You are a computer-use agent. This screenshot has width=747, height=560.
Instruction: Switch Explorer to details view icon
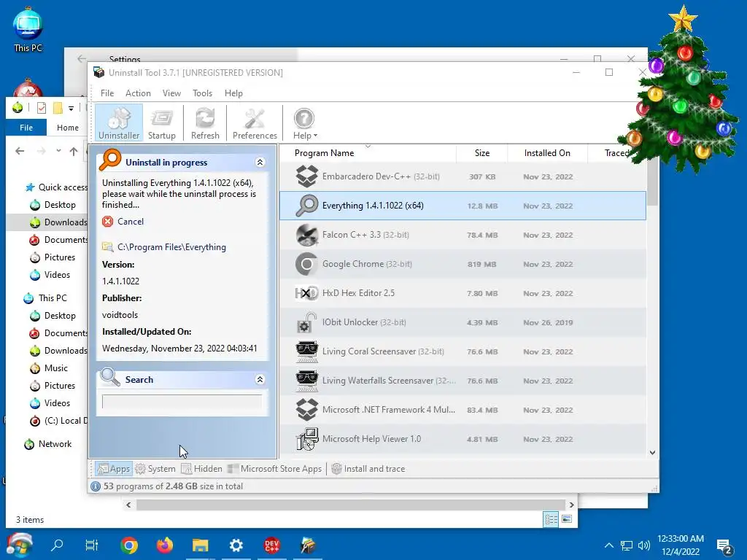(551, 519)
